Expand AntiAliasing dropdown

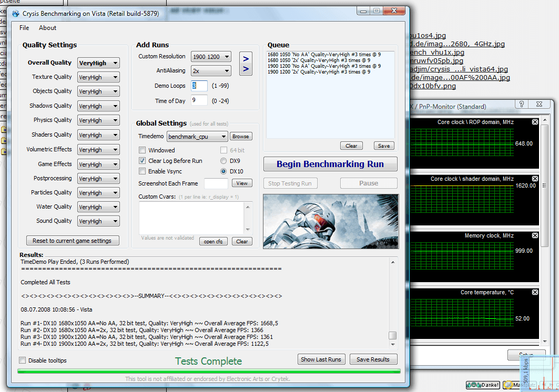(211, 71)
